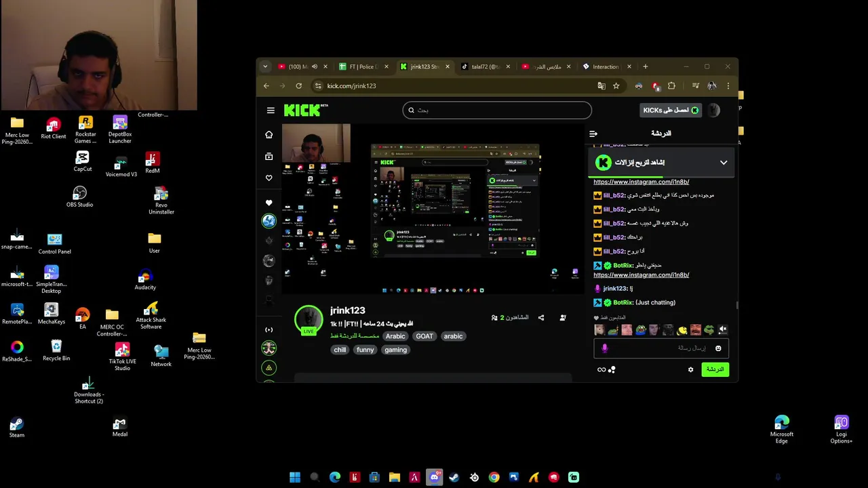Toggle the muted speaker icon in emote row
Image resolution: width=868 pixels, height=488 pixels.
(723, 330)
